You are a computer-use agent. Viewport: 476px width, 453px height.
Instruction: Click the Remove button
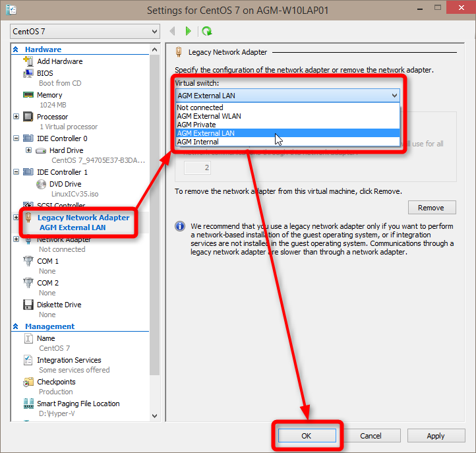pyautogui.click(x=432, y=208)
